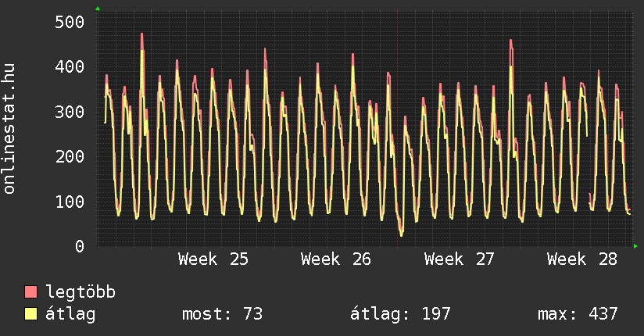Click the 300 y-axis value

(x=70, y=112)
